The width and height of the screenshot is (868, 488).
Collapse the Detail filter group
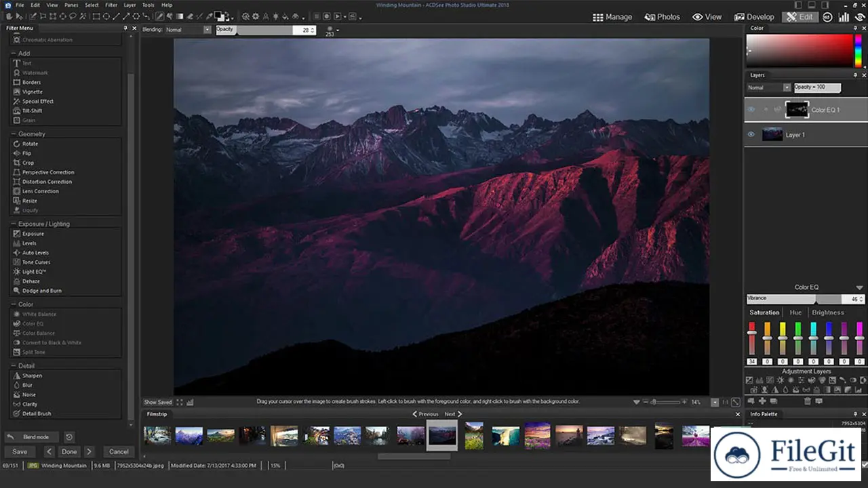click(14, 365)
